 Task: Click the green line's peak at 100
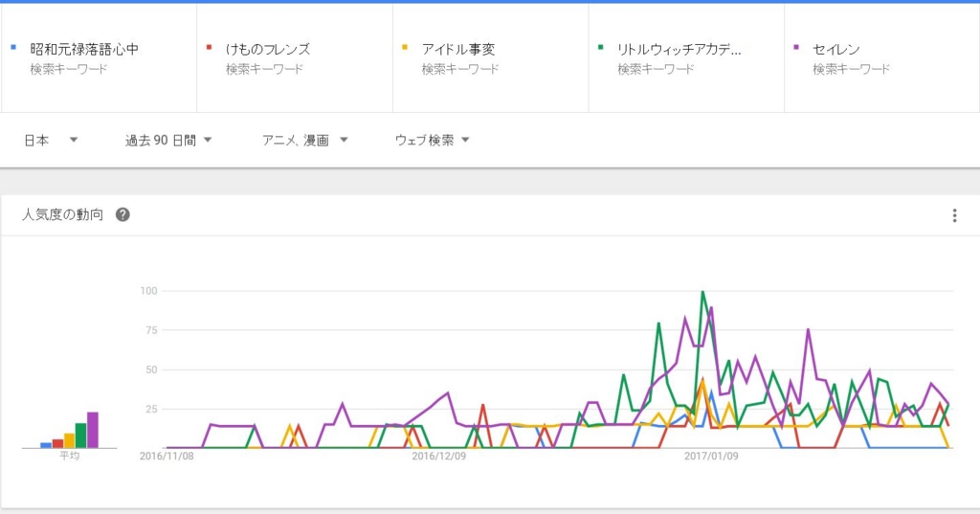(703, 291)
